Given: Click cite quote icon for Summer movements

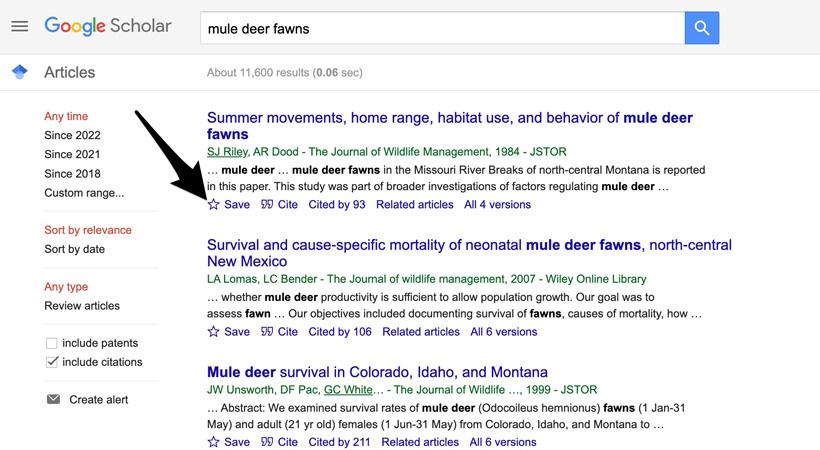Looking at the screenshot, I should point(267,204).
